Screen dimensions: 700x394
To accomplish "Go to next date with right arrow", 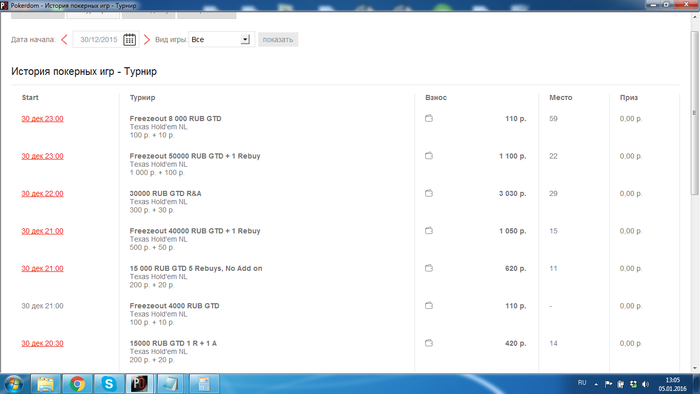I will pyautogui.click(x=146, y=39).
